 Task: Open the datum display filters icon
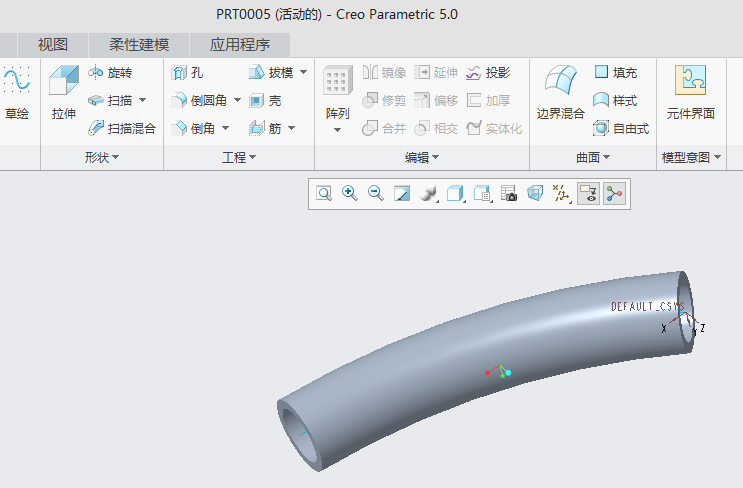[x=562, y=193]
